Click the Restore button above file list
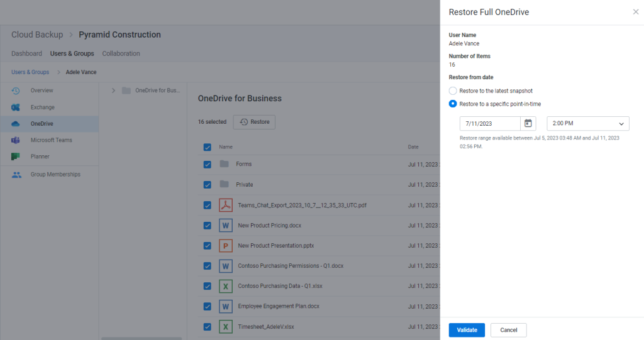The height and width of the screenshot is (340, 644). pos(254,122)
